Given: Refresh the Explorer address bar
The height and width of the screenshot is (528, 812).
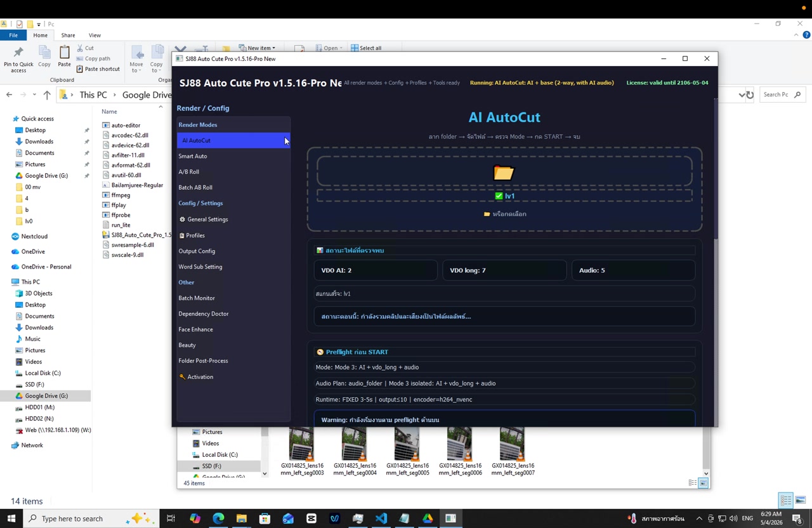Looking at the screenshot, I should pyautogui.click(x=750, y=95).
